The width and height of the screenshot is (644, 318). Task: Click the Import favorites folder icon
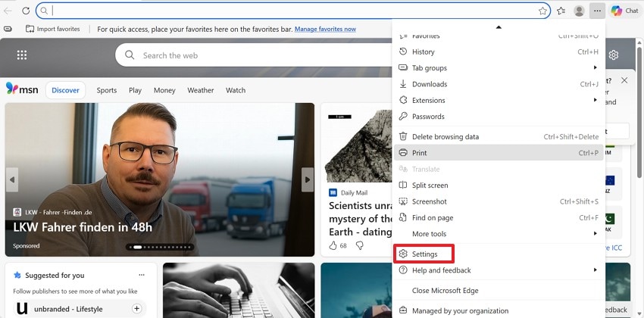coord(30,29)
